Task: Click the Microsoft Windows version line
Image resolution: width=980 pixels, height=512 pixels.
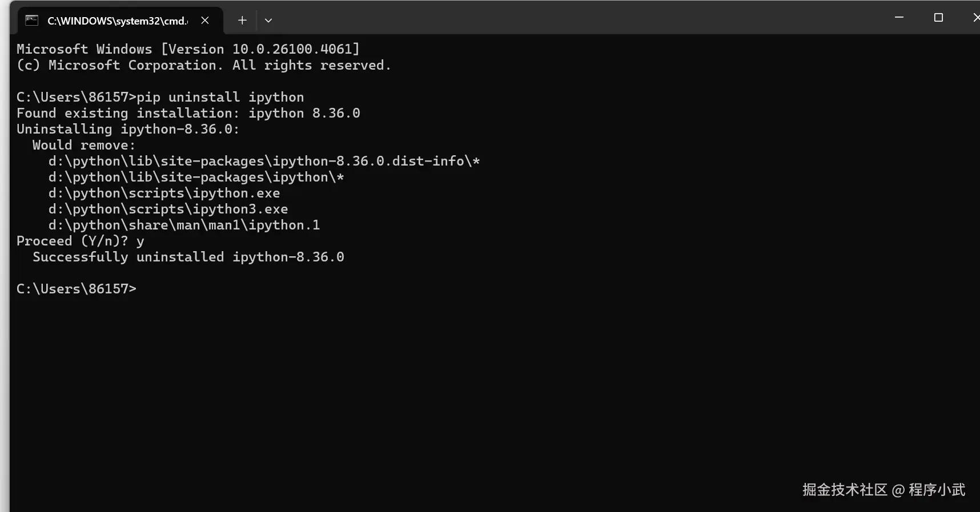Action: point(188,49)
